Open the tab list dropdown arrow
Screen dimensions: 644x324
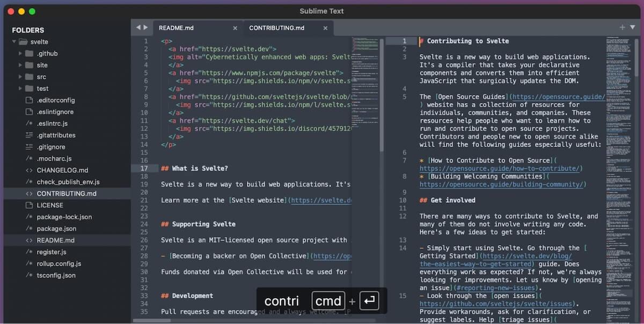click(x=632, y=27)
